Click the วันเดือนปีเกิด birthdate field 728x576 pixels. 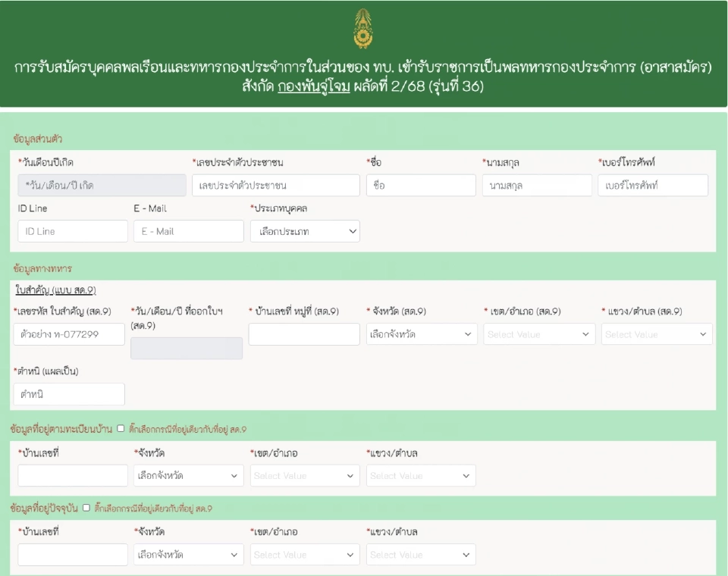pos(101,184)
